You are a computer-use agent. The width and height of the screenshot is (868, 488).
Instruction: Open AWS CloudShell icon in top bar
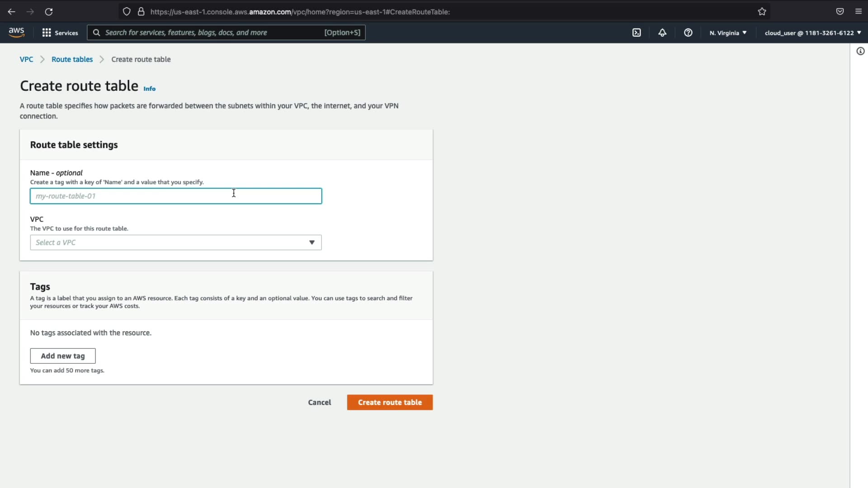tap(637, 33)
